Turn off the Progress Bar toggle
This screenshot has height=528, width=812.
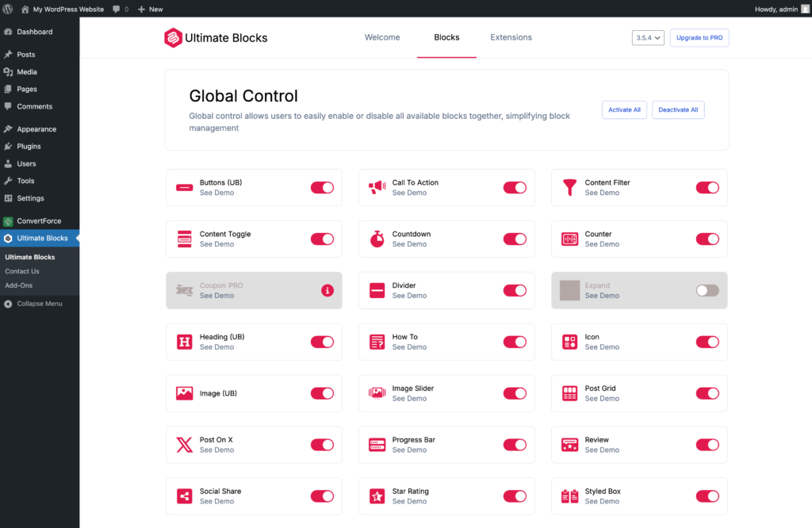click(x=515, y=445)
